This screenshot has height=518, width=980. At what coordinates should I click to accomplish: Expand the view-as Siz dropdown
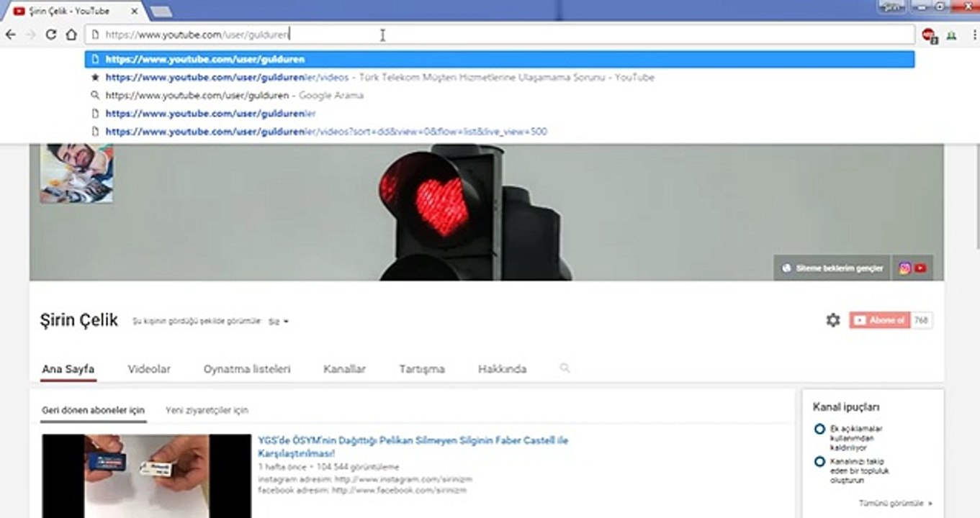click(x=279, y=322)
